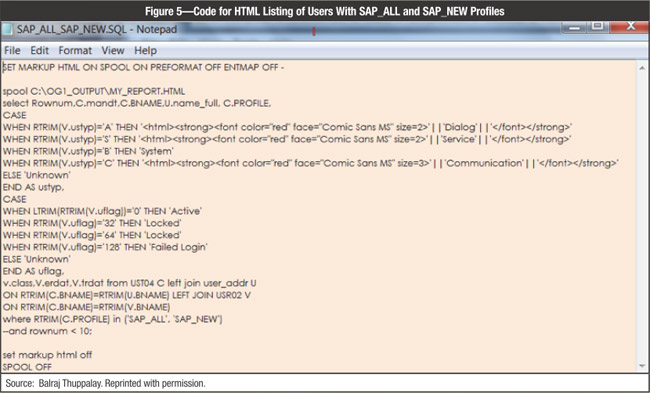
Task: Click the 'set markup html off' line
Action: pos(47,355)
